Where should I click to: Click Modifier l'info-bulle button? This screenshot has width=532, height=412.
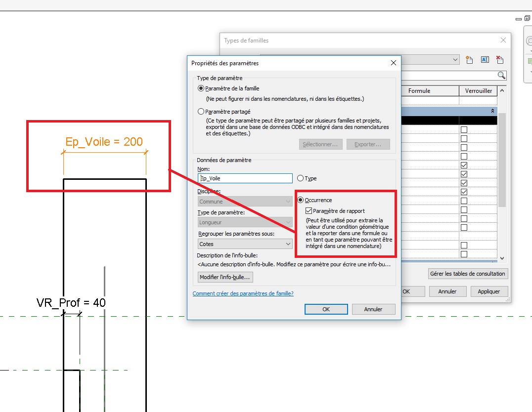(225, 278)
